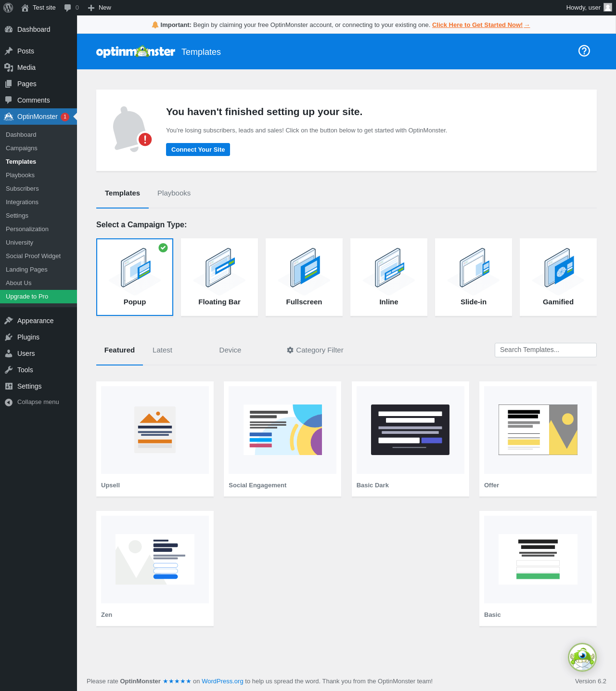The image size is (616, 691).
Task: Focus the Search Templates field
Action: [x=546, y=350]
